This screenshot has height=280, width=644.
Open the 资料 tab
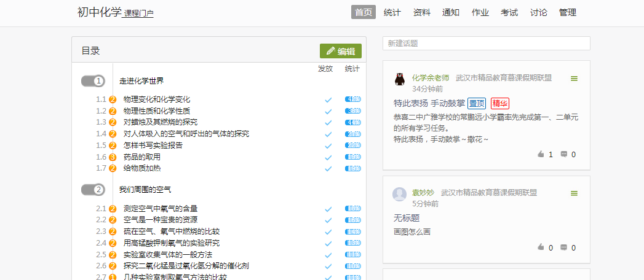[x=422, y=12]
